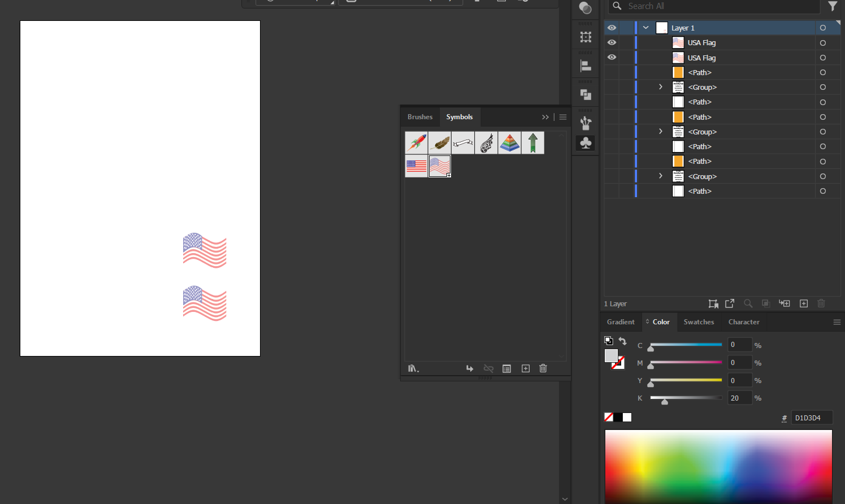Switch to the Swatches tab
This screenshot has width=845, height=504.
(x=699, y=322)
